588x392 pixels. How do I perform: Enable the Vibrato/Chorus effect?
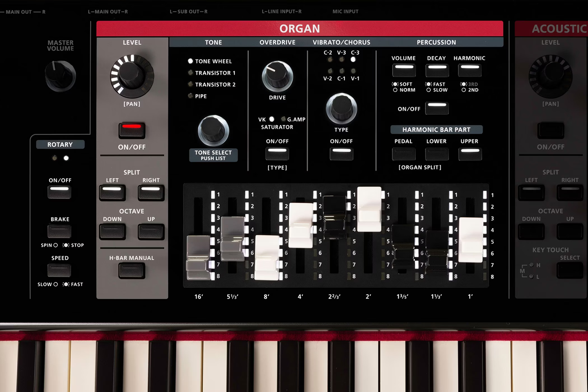click(341, 154)
